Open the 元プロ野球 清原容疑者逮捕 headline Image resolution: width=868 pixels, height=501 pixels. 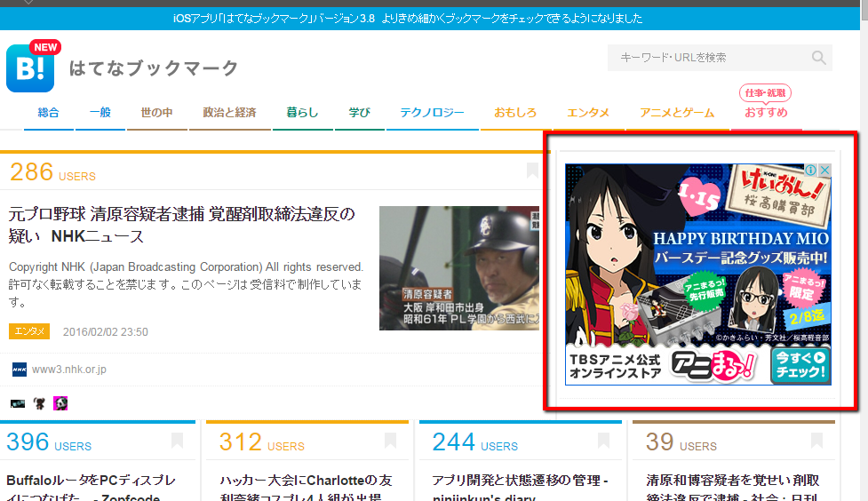[181, 225]
